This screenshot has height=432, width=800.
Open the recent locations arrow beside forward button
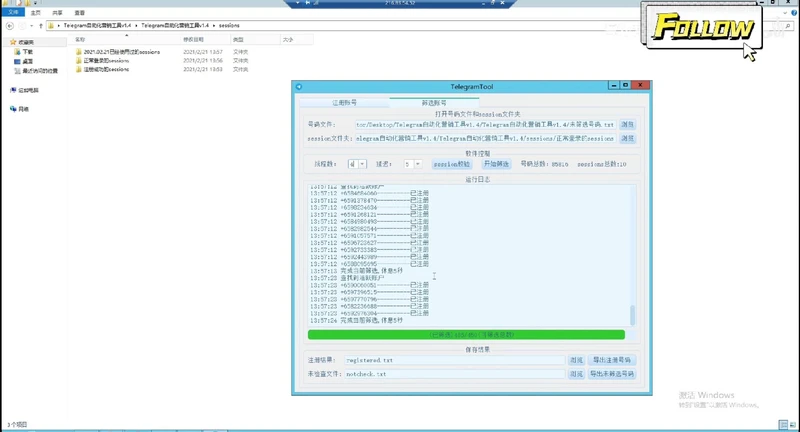pos(32,26)
